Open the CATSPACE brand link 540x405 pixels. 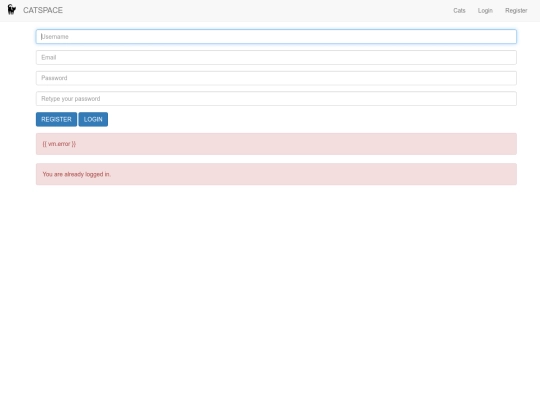tap(43, 10)
